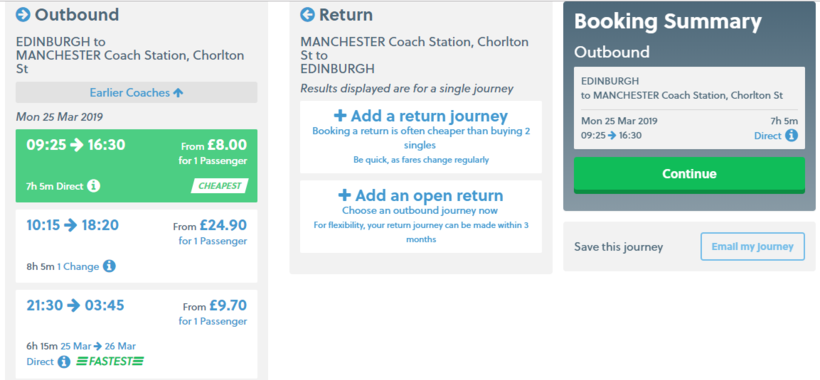Image resolution: width=820 pixels, height=380 pixels.
Task: Open info icon beside Direct on 21:30 coach
Action: pos(64,361)
